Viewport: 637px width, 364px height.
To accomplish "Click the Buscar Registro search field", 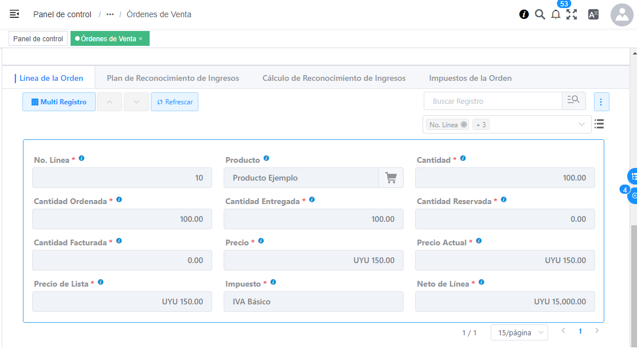I will [x=493, y=101].
